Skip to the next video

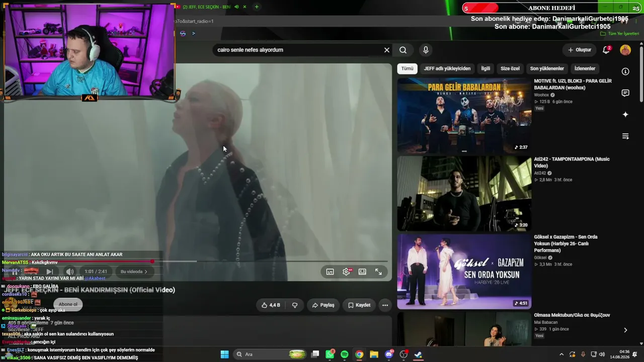[x=49, y=271]
